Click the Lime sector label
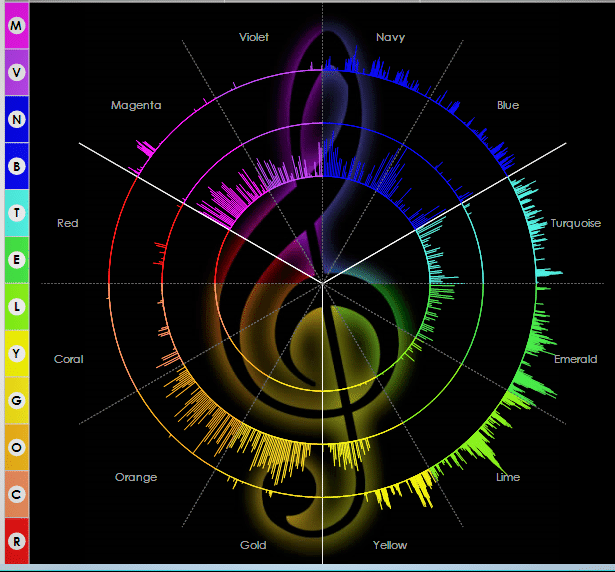Viewport: 615px width, 572px height. click(x=508, y=477)
